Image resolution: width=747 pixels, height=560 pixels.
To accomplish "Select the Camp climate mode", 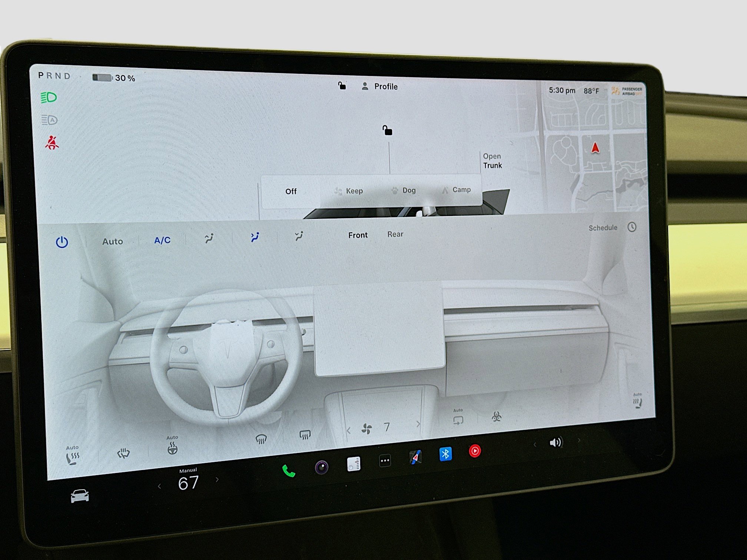I will tap(461, 190).
